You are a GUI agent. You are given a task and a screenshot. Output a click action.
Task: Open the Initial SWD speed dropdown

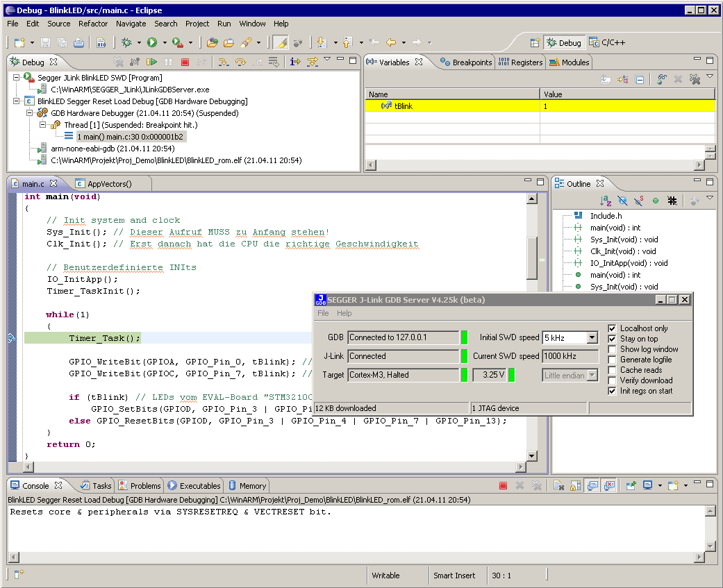[592, 338]
